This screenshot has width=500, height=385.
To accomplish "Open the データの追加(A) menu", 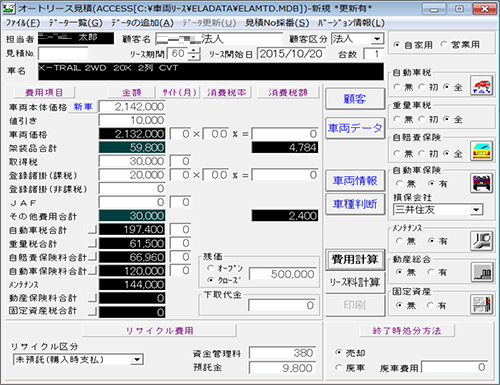I will (142, 23).
